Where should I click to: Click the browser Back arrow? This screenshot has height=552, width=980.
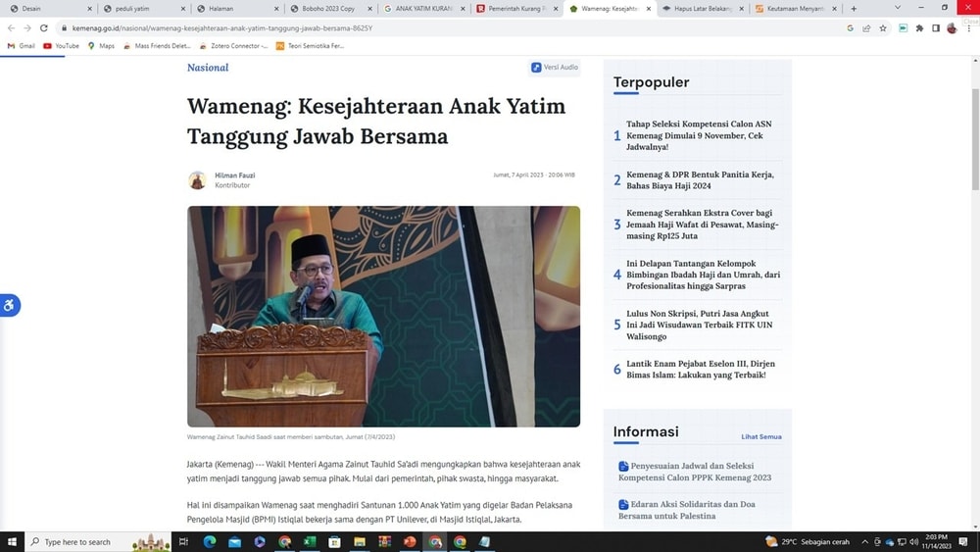click(x=11, y=28)
